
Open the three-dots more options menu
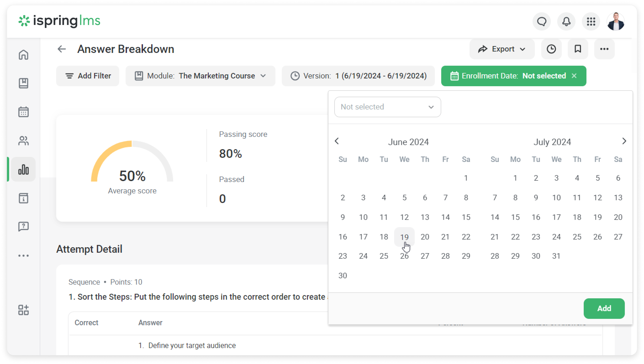[x=604, y=49]
